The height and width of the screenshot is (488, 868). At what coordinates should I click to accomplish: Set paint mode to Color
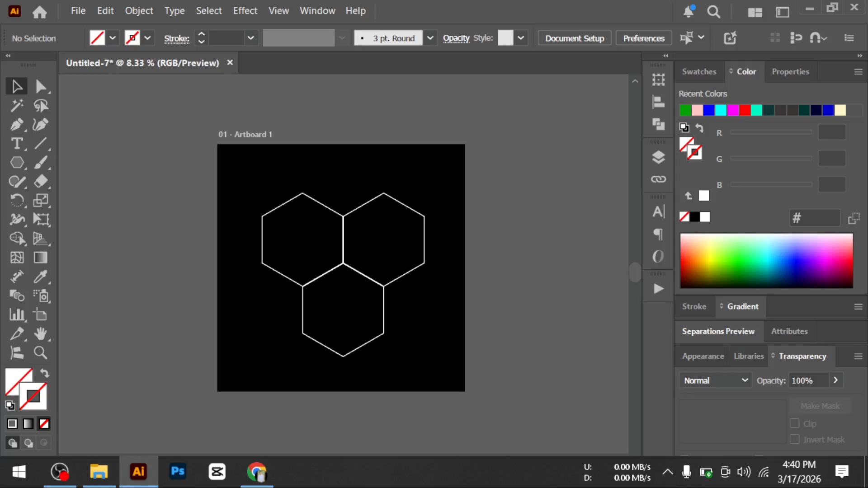coord(12,424)
